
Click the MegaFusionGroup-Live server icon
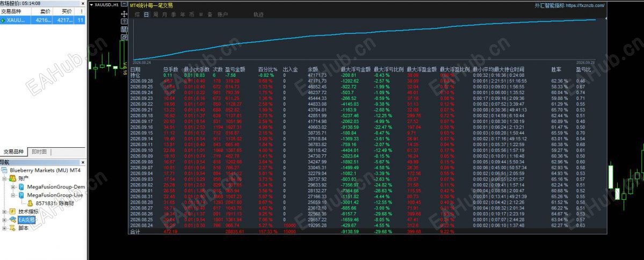(21, 195)
